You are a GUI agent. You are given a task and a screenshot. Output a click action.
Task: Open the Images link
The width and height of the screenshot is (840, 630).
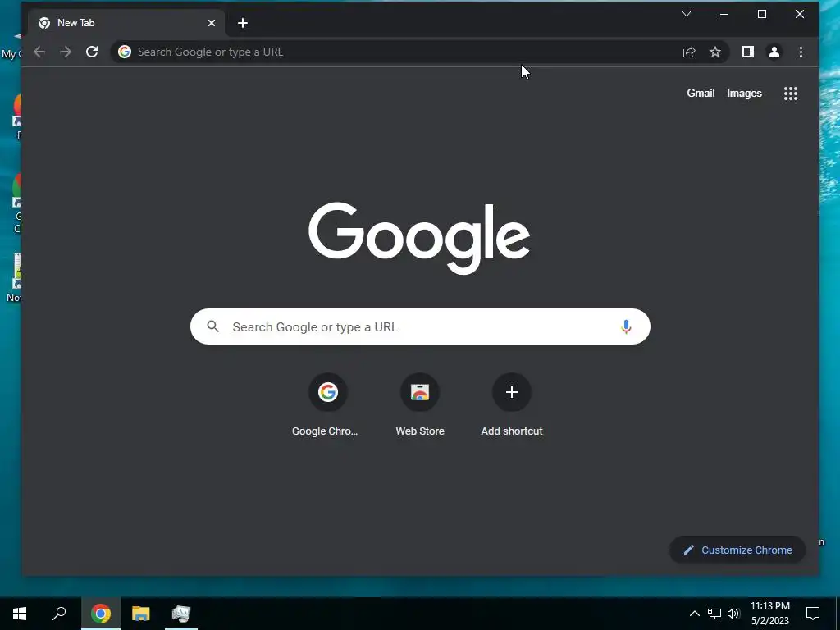click(x=744, y=94)
